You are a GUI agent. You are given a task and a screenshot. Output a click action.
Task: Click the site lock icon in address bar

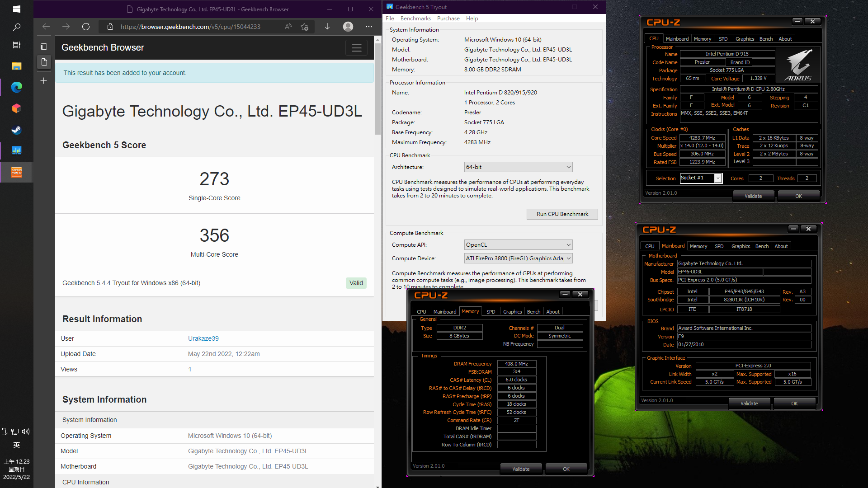coord(110,27)
